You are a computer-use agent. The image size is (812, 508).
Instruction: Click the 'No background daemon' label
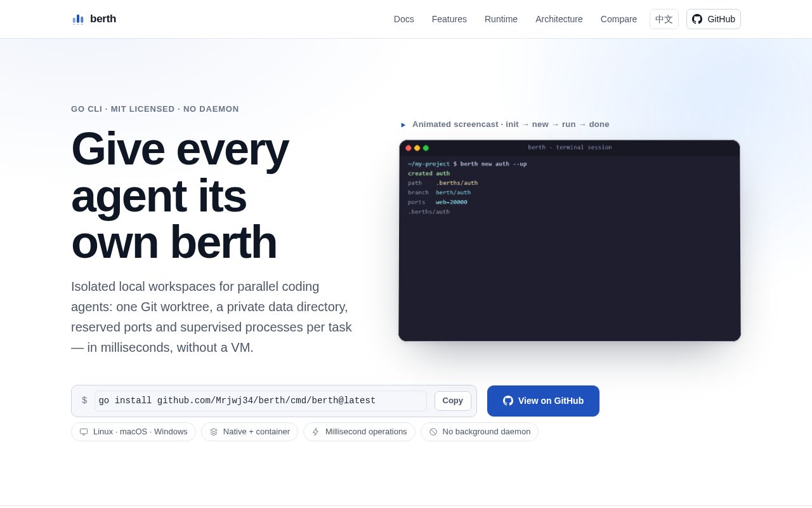(x=487, y=432)
